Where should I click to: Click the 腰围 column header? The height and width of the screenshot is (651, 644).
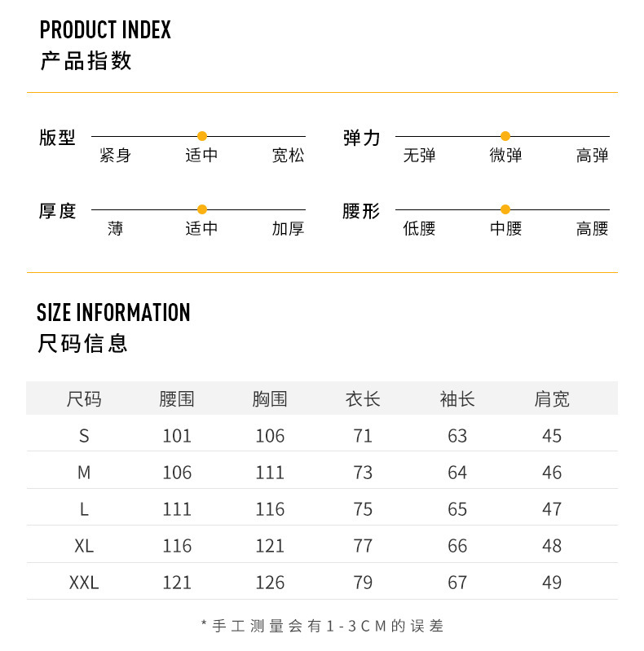[x=177, y=399]
